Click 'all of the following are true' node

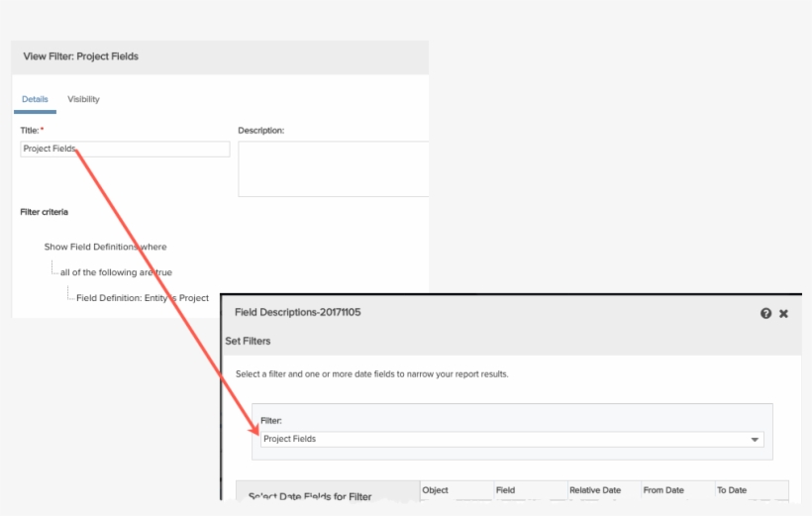(x=116, y=272)
